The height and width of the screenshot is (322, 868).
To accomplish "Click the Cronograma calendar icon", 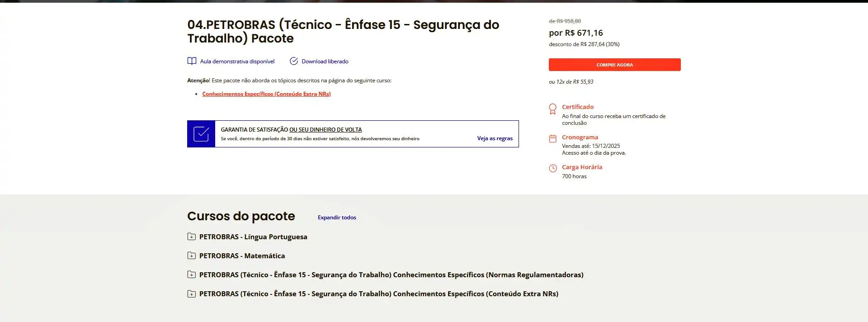I will pos(552,139).
